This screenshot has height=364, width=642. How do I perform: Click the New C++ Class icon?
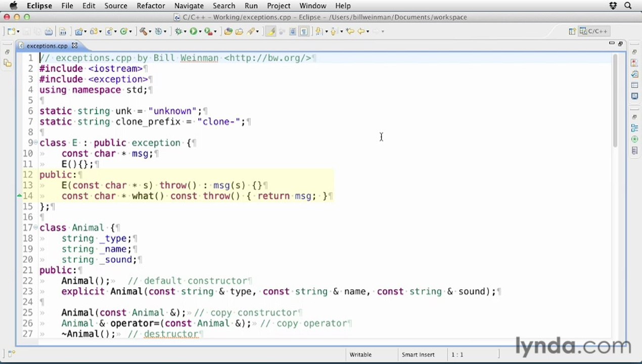(x=109, y=31)
